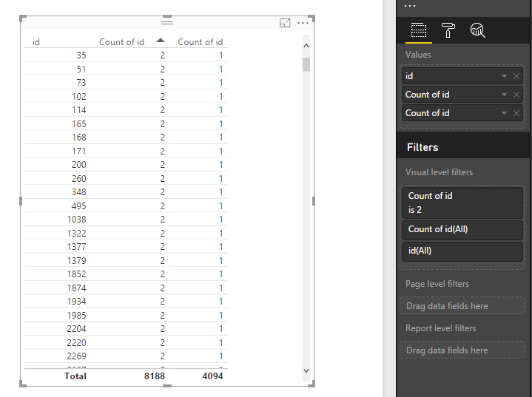
Task: Select the id cell 73
Action: 81,83
